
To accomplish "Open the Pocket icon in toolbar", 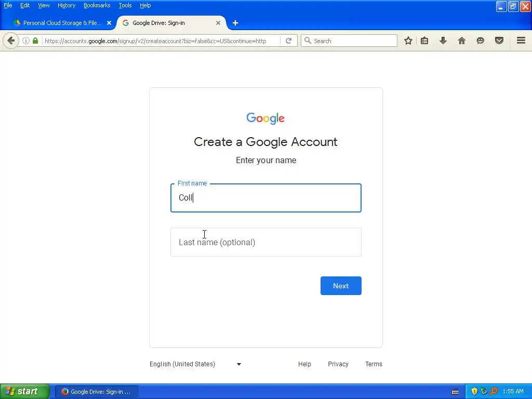I will [x=499, y=41].
